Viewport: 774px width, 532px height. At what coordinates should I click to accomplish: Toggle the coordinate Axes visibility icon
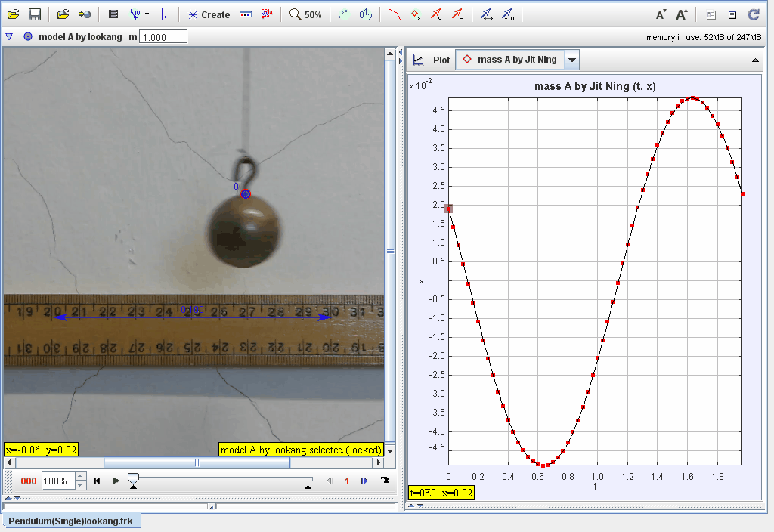pyautogui.click(x=164, y=15)
